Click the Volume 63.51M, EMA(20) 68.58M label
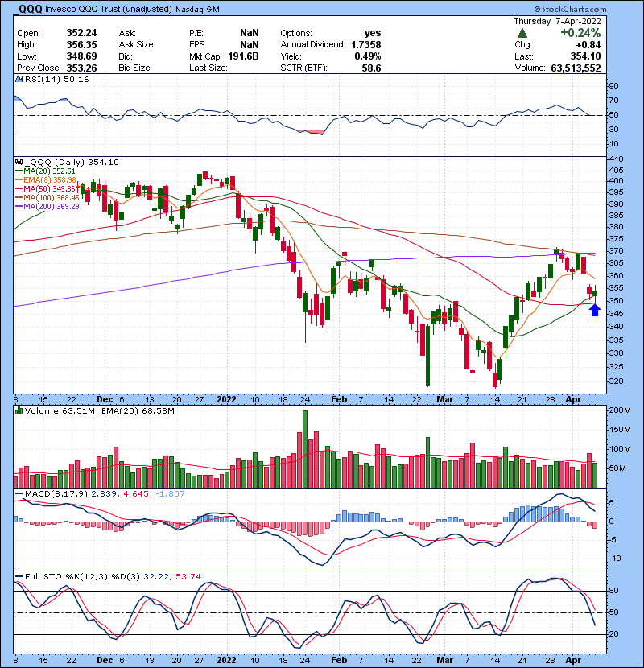 pos(99,410)
